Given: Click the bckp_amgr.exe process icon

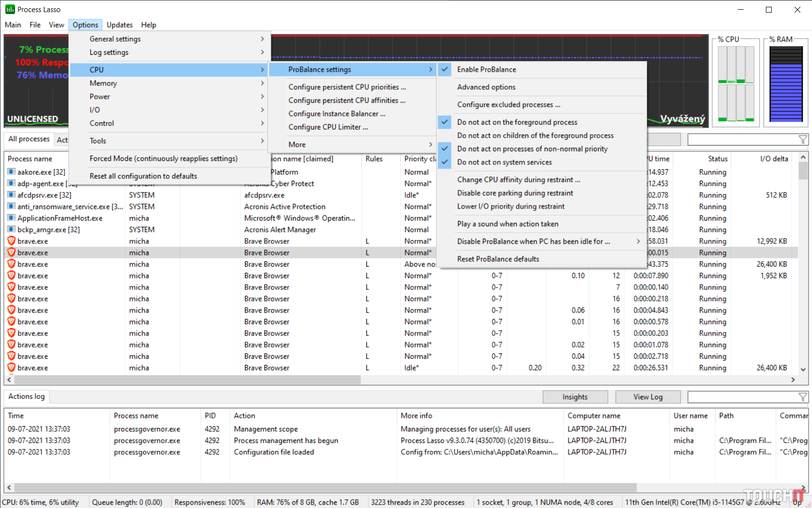Looking at the screenshot, I should (11, 230).
